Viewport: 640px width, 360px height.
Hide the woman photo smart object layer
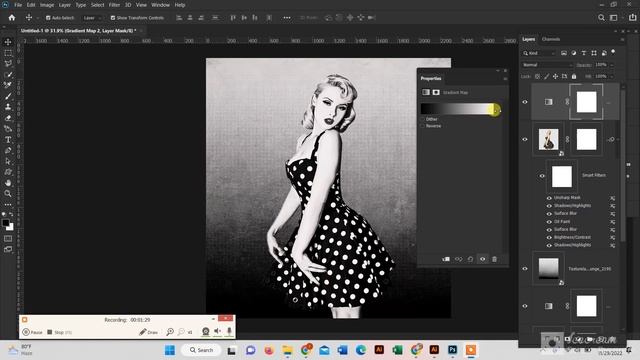[525, 139]
